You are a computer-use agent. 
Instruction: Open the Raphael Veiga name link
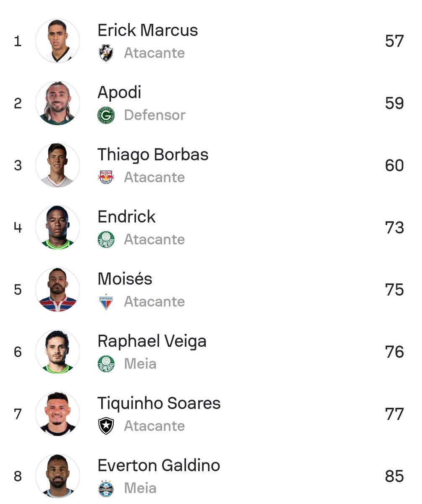pyautogui.click(x=152, y=341)
